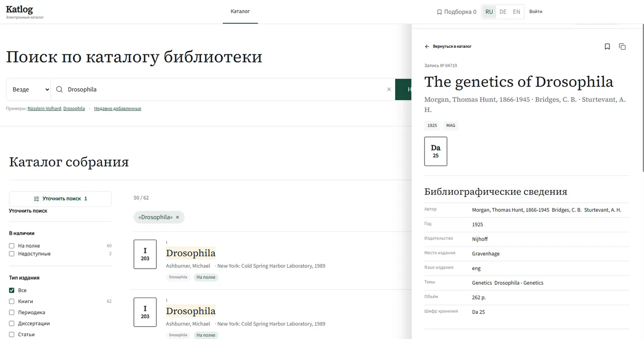Click the record number Запись № 04719
The width and height of the screenshot is (644, 339).
point(441,66)
